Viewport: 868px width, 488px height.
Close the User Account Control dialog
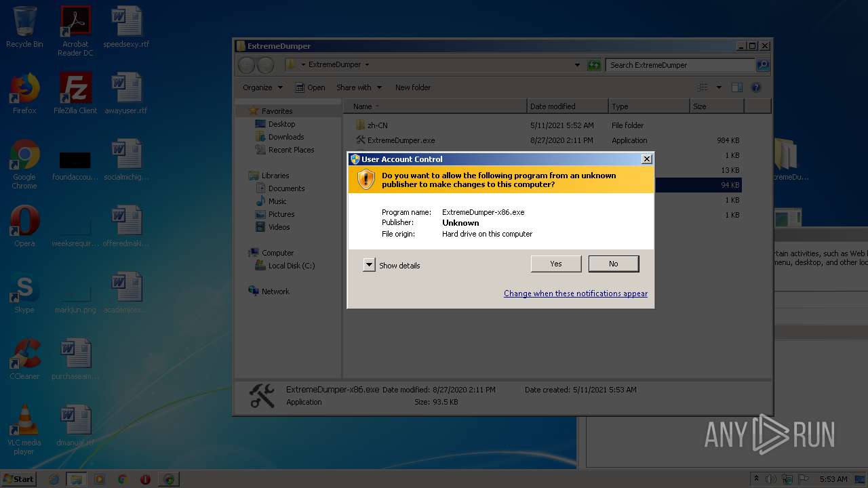[646, 159]
